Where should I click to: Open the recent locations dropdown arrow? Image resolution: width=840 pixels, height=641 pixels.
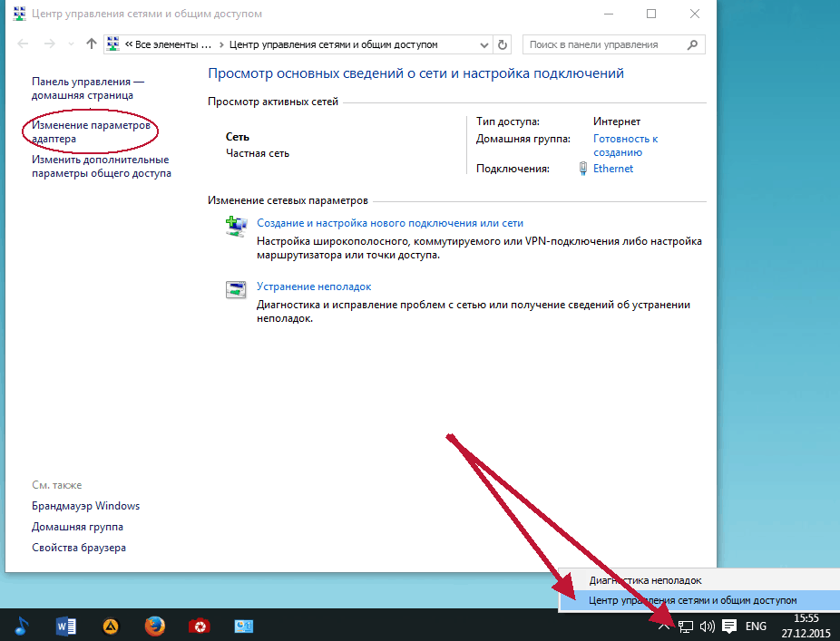(71, 44)
